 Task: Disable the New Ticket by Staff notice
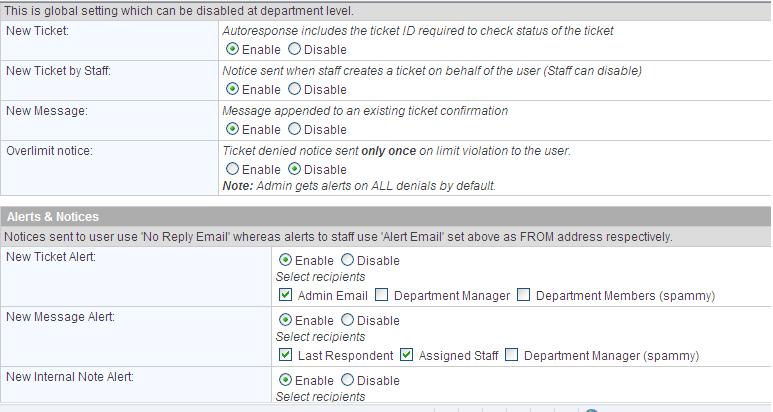(294, 89)
